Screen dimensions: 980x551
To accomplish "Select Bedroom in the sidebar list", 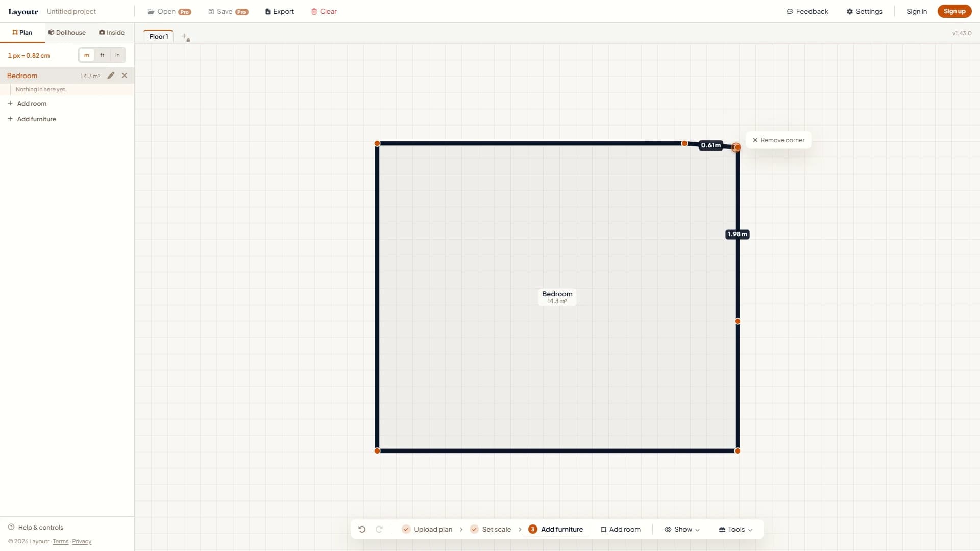I will (x=22, y=76).
